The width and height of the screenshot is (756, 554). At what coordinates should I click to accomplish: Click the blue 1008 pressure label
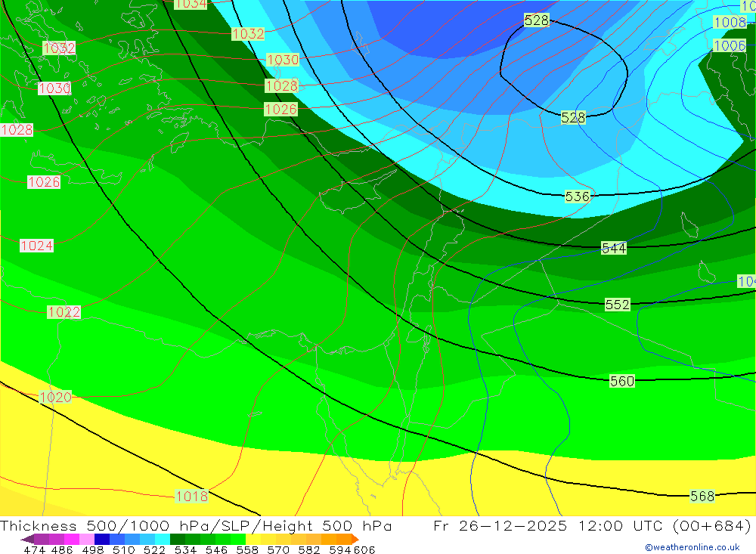pyautogui.click(x=730, y=22)
